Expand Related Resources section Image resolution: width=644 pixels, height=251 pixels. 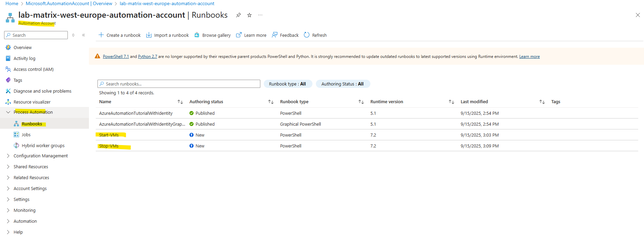(x=8, y=177)
